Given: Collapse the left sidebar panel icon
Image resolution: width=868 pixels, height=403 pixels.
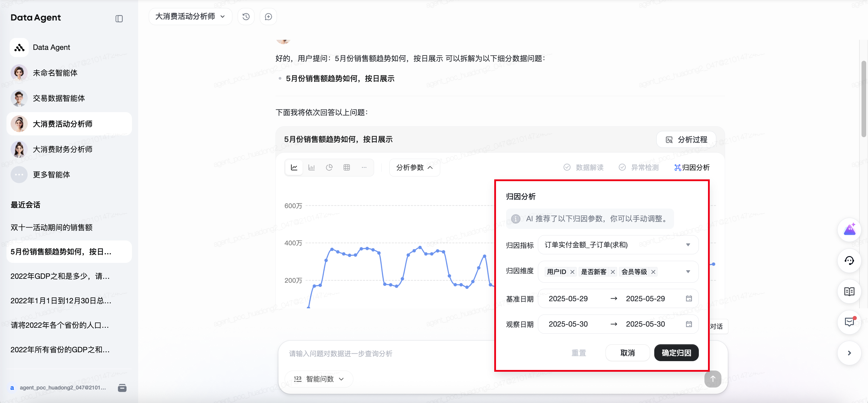Looking at the screenshot, I should pyautogui.click(x=119, y=19).
